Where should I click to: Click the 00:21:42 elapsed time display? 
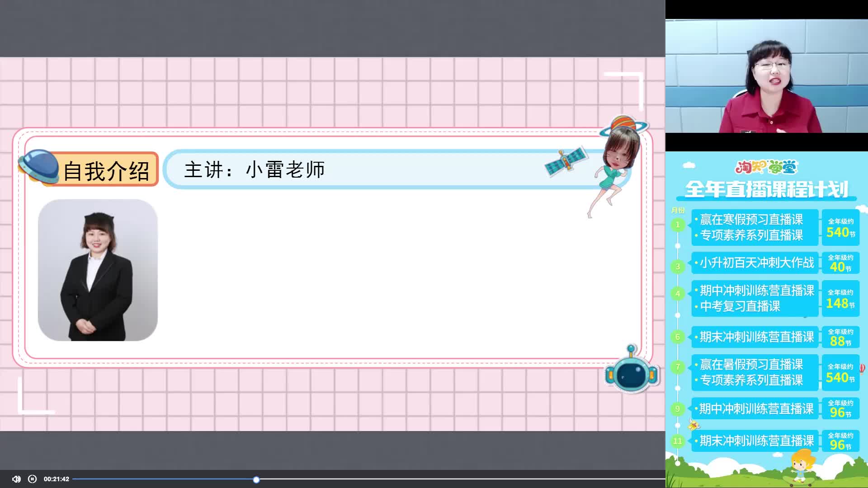pos(57,479)
